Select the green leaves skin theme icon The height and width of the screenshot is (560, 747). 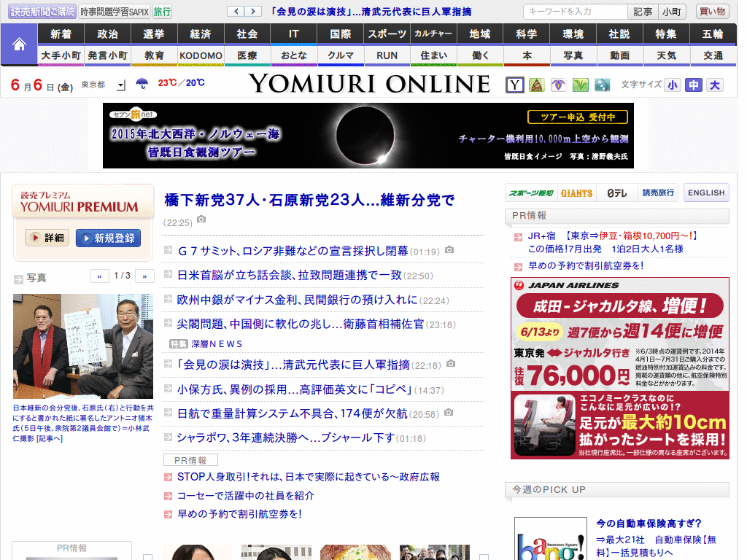[x=580, y=85]
